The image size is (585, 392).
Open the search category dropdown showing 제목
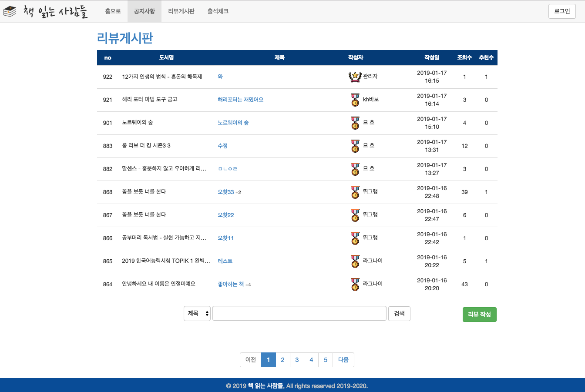click(197, 313)
